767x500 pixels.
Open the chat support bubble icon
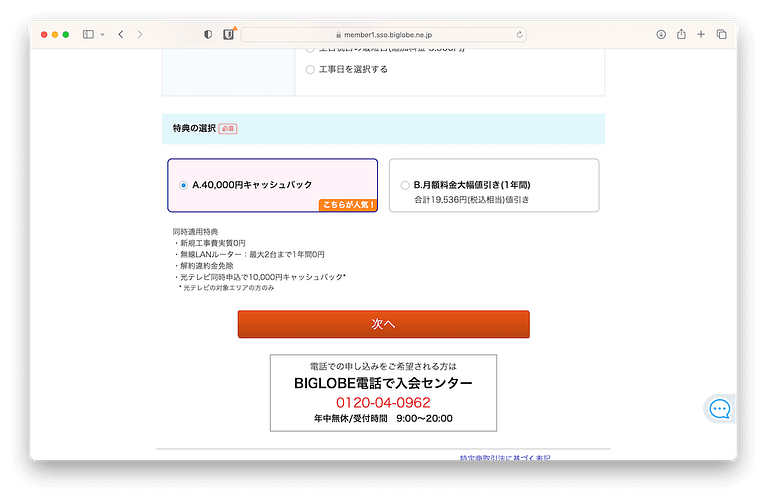click(x=720, y=409)
